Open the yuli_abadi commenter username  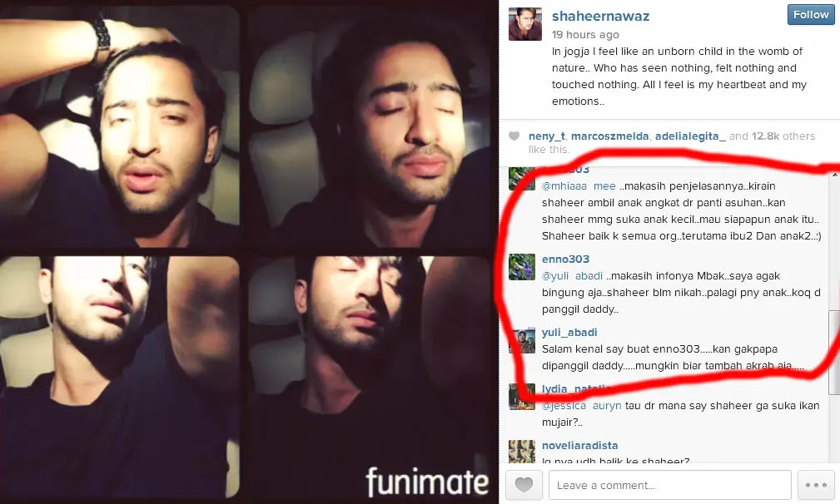569,332
